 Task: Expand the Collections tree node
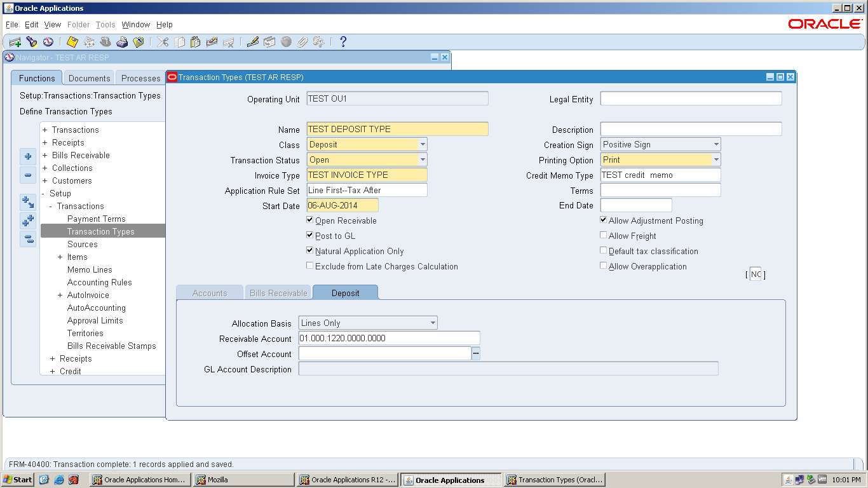[45, 168]
